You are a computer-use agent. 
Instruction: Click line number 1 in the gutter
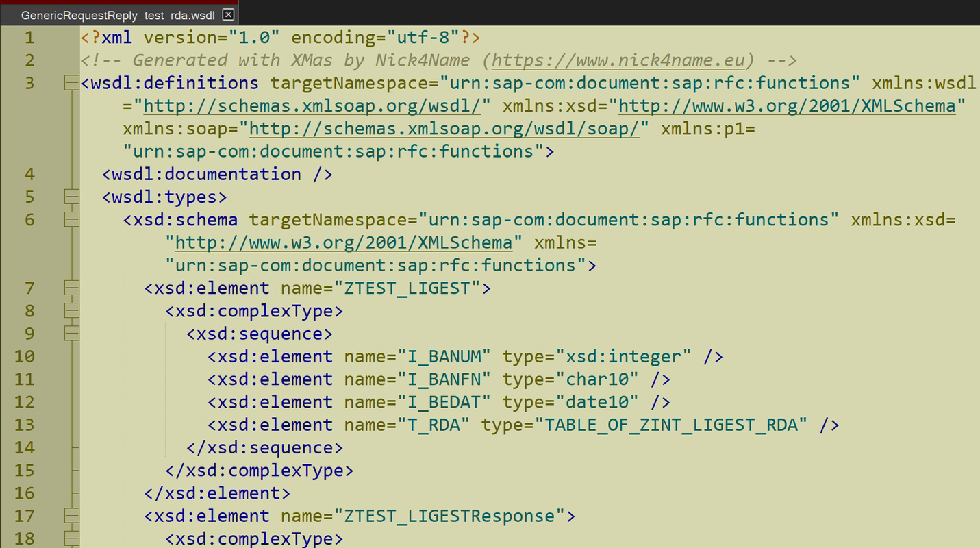(29, 38)
